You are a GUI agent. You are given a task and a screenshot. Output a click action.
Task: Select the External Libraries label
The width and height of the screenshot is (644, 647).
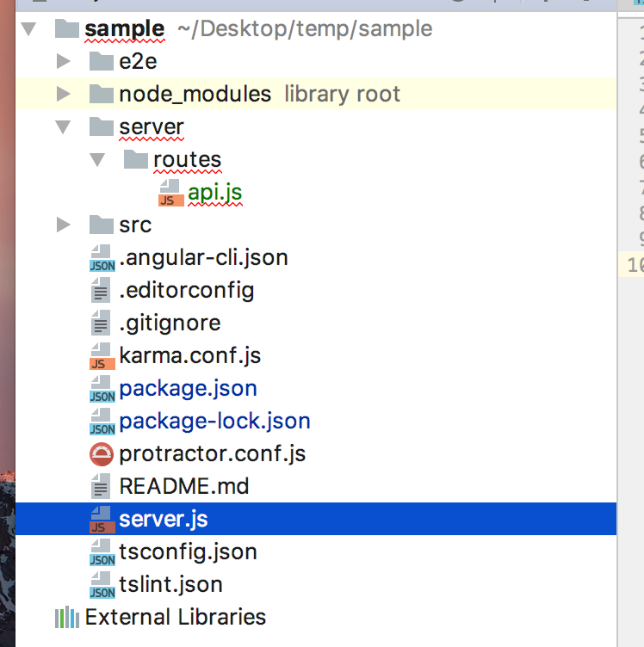(176, 617)
